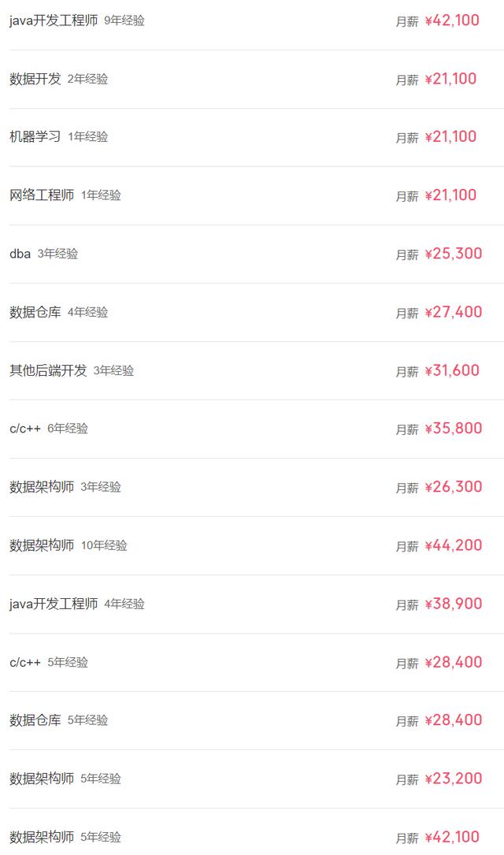The height and width of the screenshot is (855, 504).
Task: Open the 网络工程师 1年经验 row
Action: pyautogui.click(x=42, y=195)
